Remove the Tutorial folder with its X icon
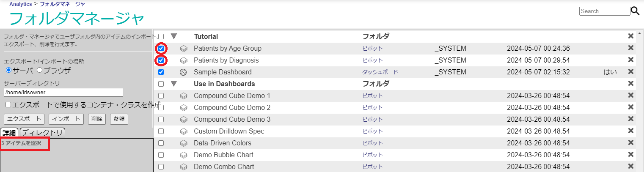 click(x=630, y=36)
